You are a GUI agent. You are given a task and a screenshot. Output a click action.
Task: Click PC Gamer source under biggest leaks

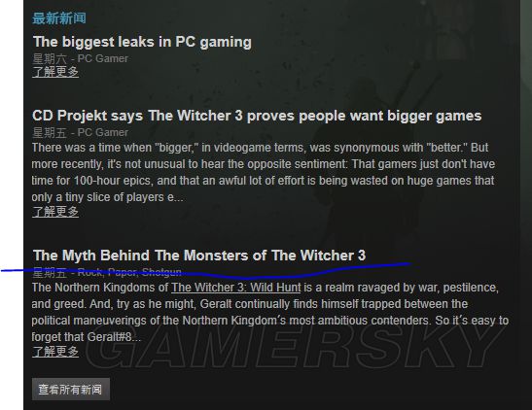tap(103, 58)
